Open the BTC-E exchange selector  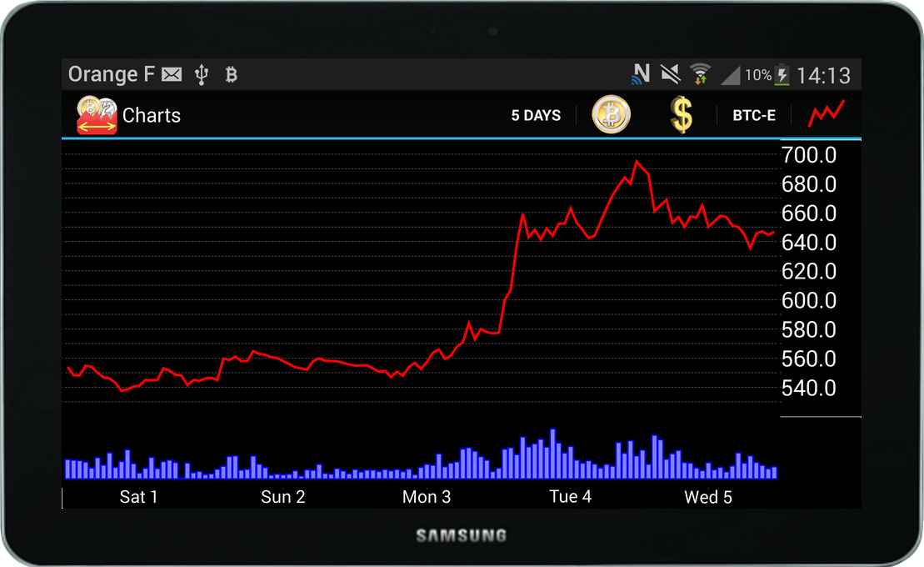[754, 116]
